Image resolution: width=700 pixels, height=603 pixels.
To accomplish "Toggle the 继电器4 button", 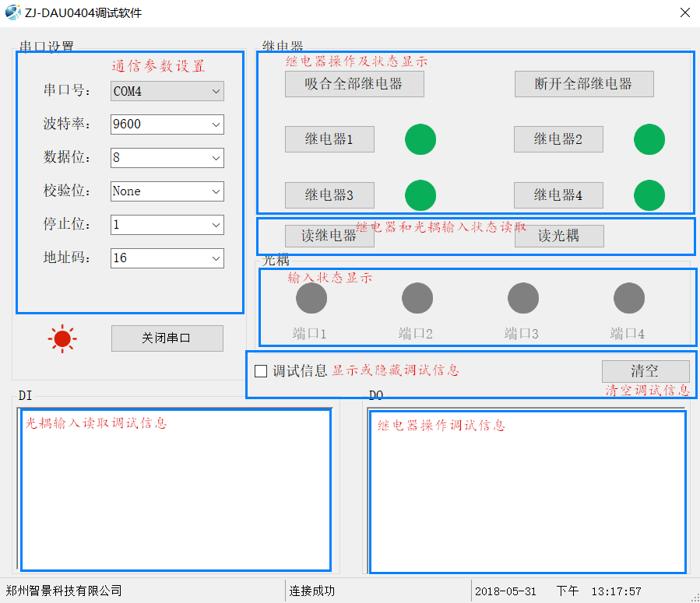I will [x=558, y=195].
